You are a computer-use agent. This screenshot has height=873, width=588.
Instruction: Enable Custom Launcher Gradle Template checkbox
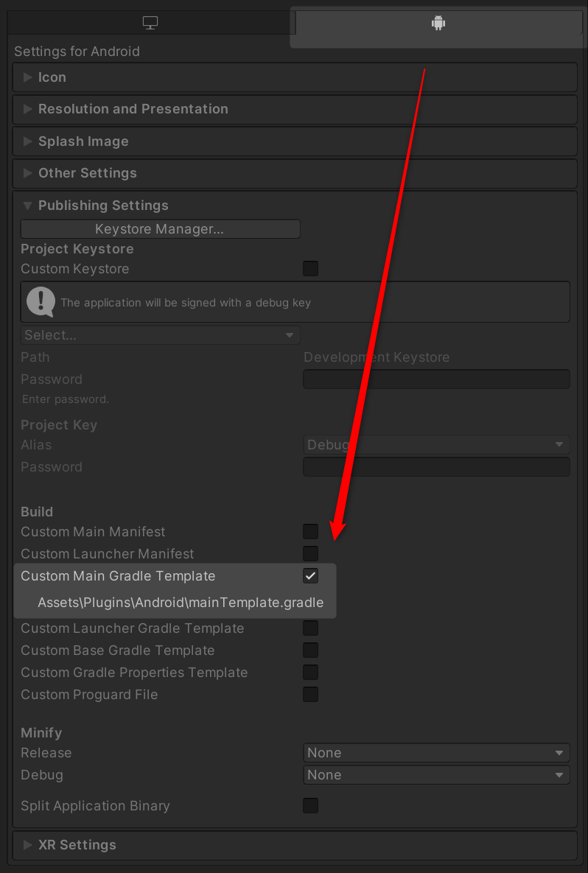[x=311, y=628]
